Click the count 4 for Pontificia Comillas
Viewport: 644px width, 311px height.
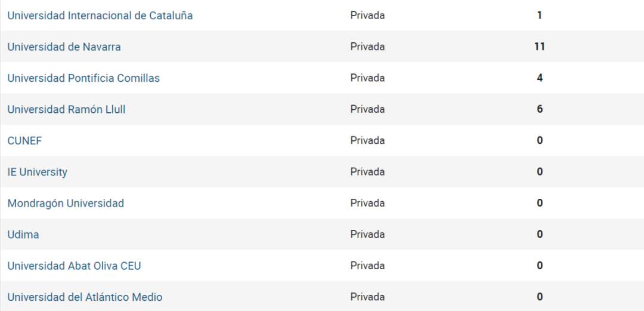pos(540,78)
